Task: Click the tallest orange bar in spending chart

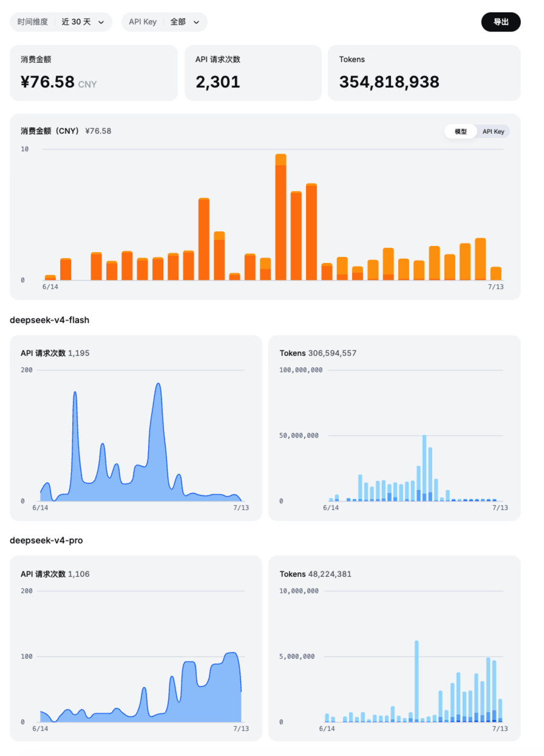Action: pyautogui.click(x=280, y=217)
